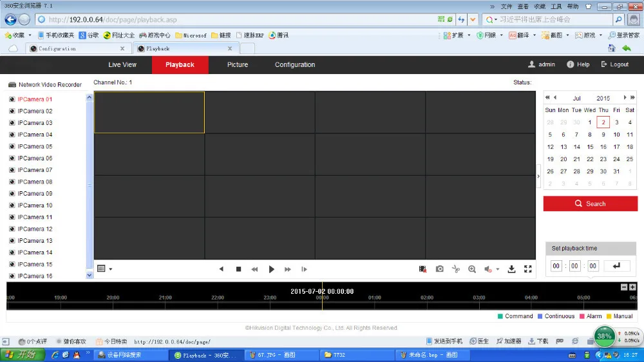The height and width of the screenshot is (362, 644).
Task: Open the audio volume dropdown arrow
Action: coord(497,269)
